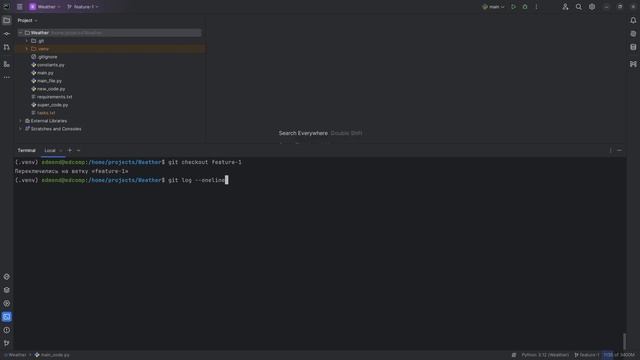Close the Local terminal tab
The width and height of the screenshot is (640, 360).
tap(61, 151)
